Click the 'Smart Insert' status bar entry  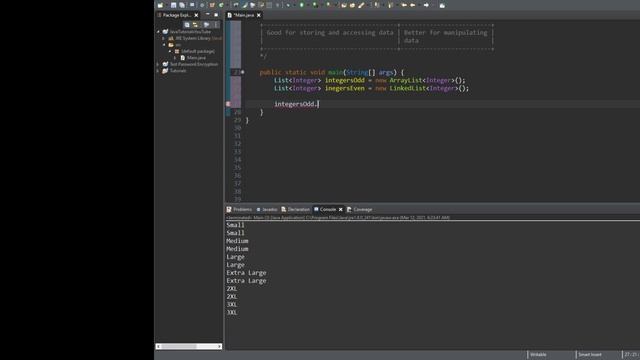[x=590, y=355]
